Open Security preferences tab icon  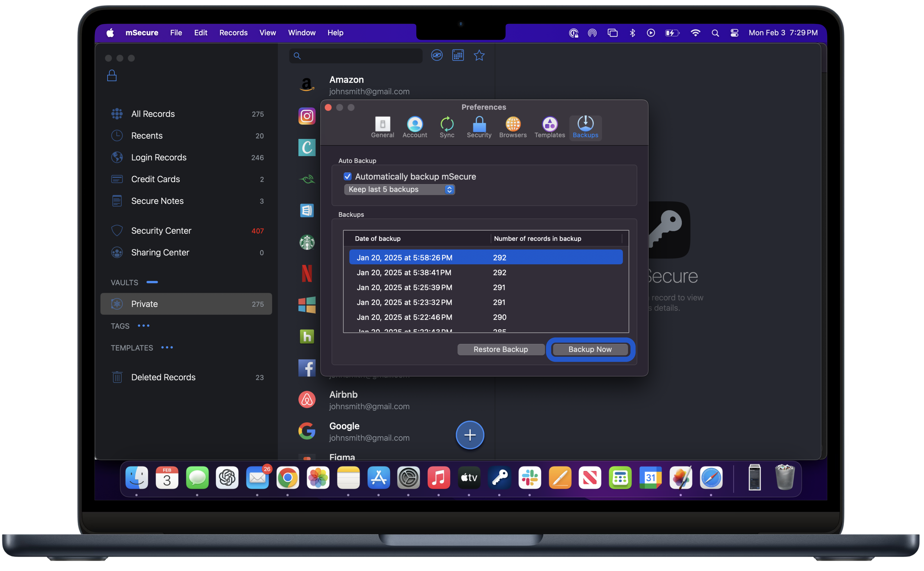(x=479, y=125)
